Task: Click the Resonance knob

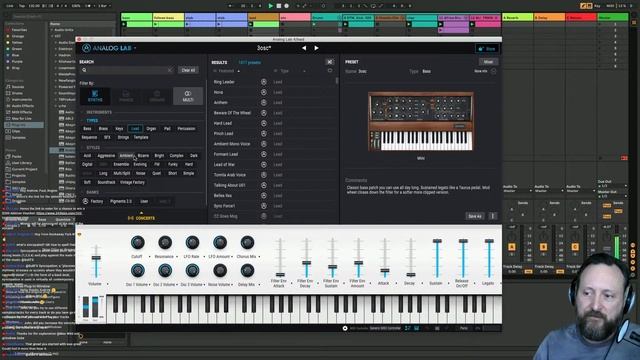Action: click(164, 242)
